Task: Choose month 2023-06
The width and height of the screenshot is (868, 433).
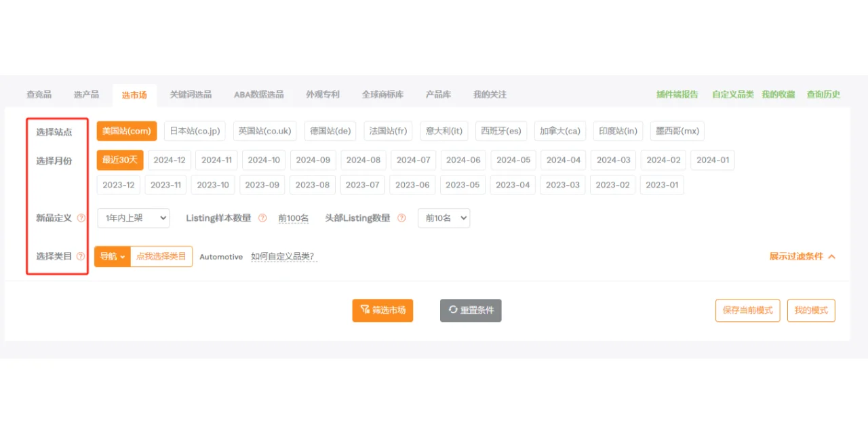Action: [412, 185]
